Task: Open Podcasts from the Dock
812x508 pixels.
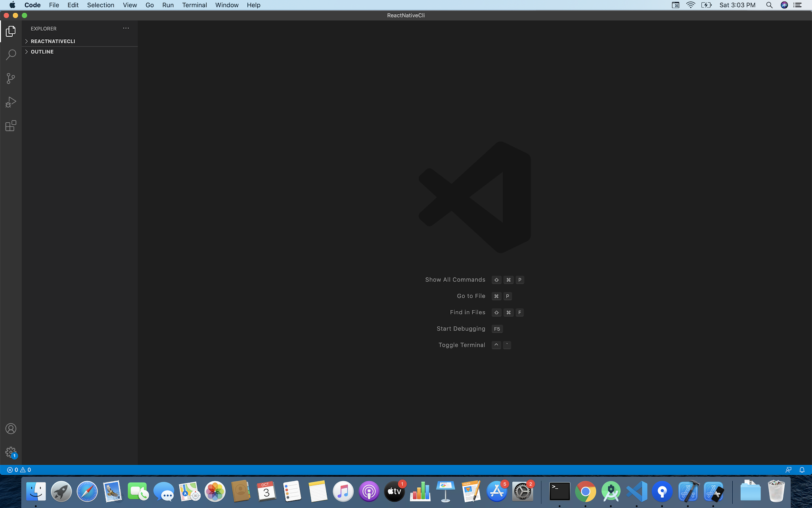Action: (x=369, y=491)
